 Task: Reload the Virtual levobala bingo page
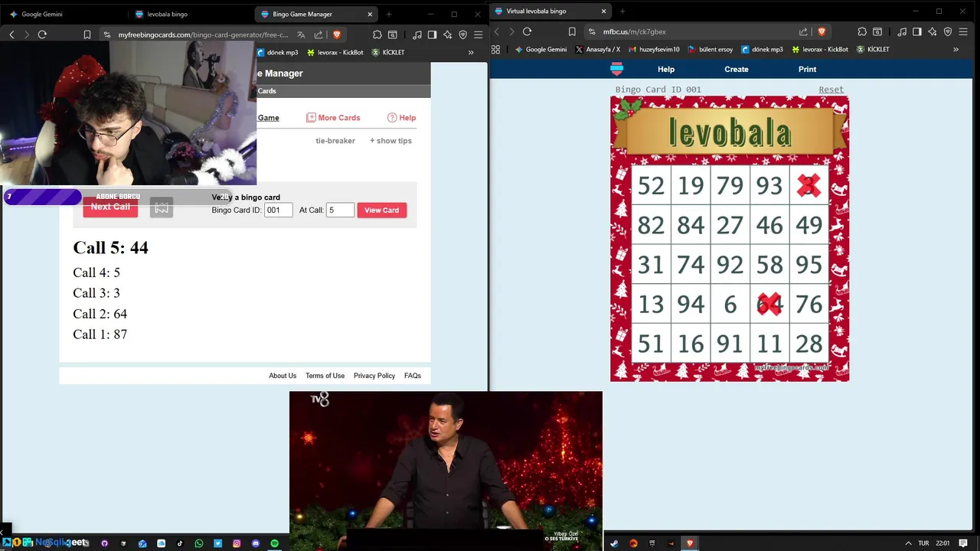click(527, 31)
